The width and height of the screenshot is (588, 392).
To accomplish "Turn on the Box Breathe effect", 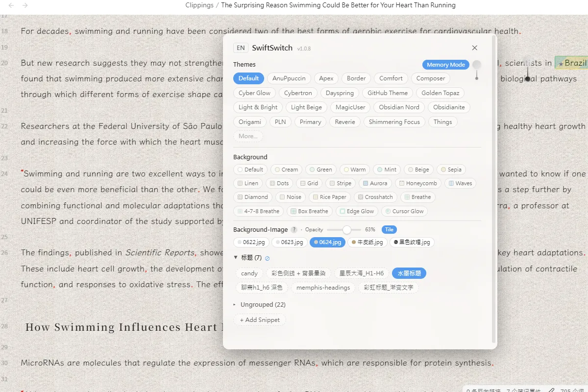I will (x=309, y=211).
